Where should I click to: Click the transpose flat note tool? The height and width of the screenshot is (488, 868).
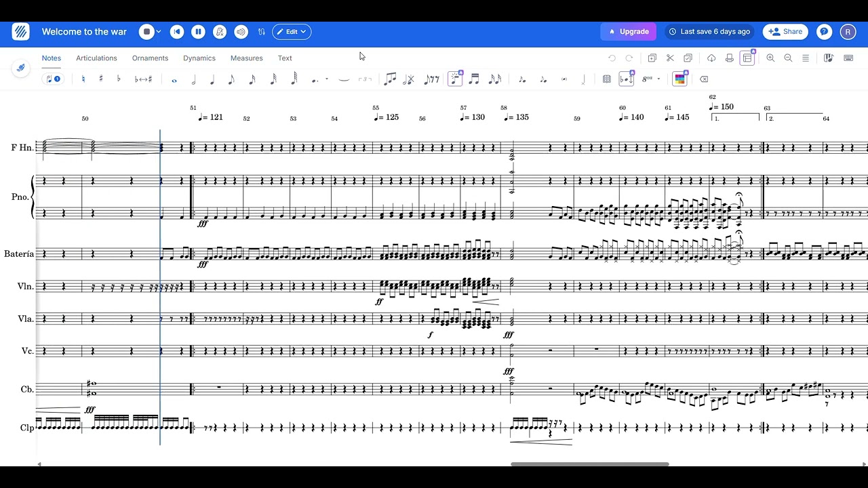click(x=627, y=79)
